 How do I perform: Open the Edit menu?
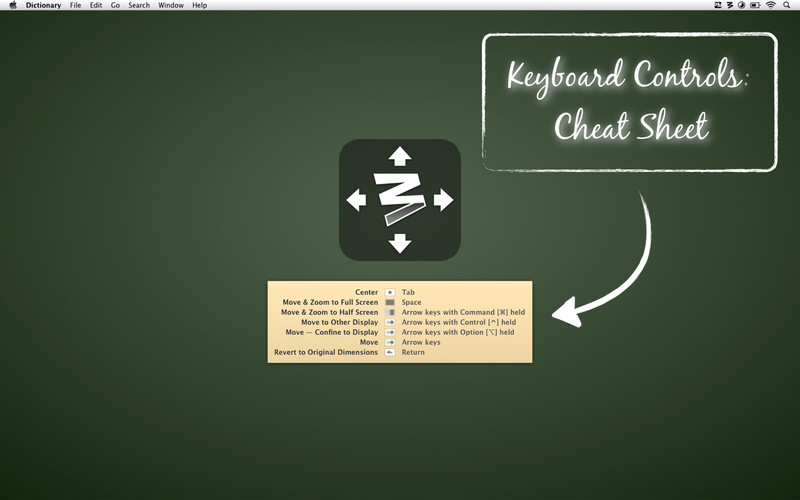coord(96,5)
